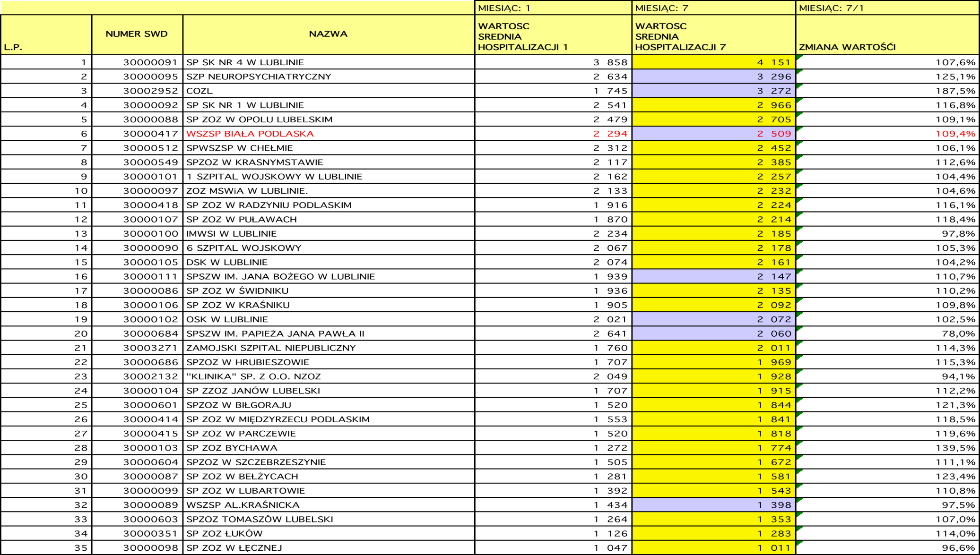Viewport: 980px width, 555px height.
Task: Select SP ZOZ W MIĘDZYRZECU PODLASKIM
Action: pyautogui.click(x=329, y=419)
